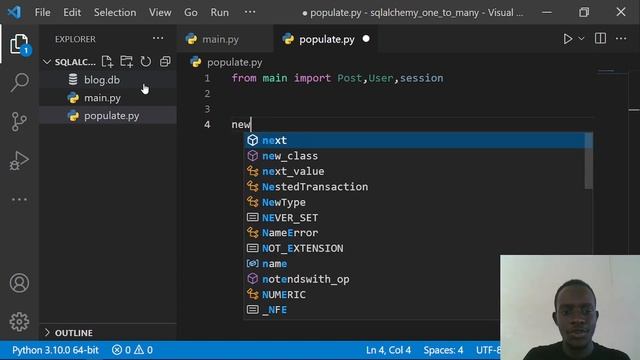Split the editor to the right
The image size is (640, 360).
tap(600, 39)
